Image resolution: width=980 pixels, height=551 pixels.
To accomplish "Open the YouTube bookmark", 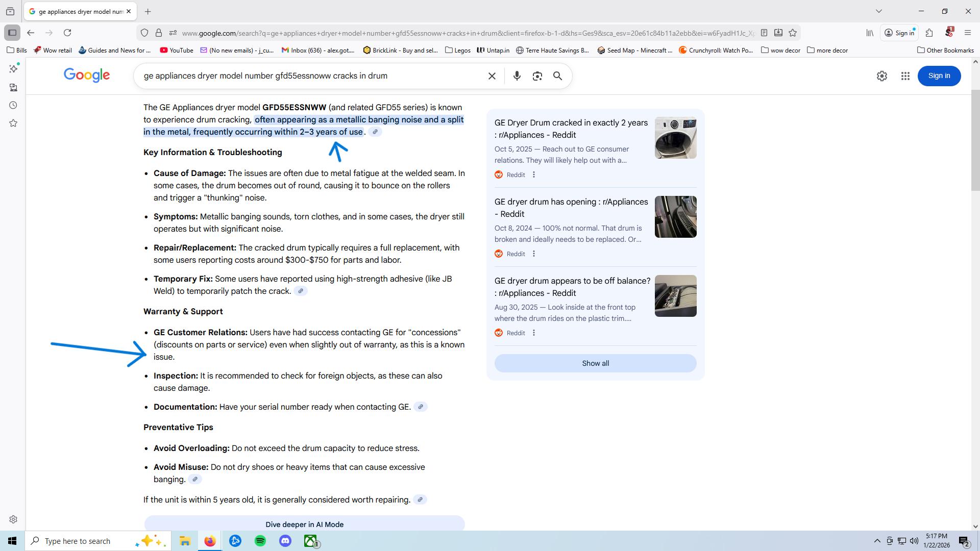I will 177,50.
